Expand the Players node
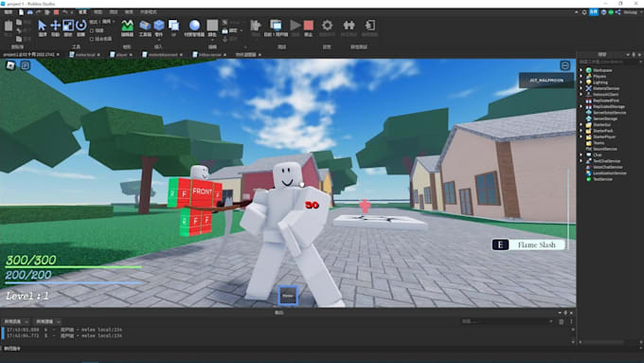The image size is (644, 363). [x=581, y=77]
